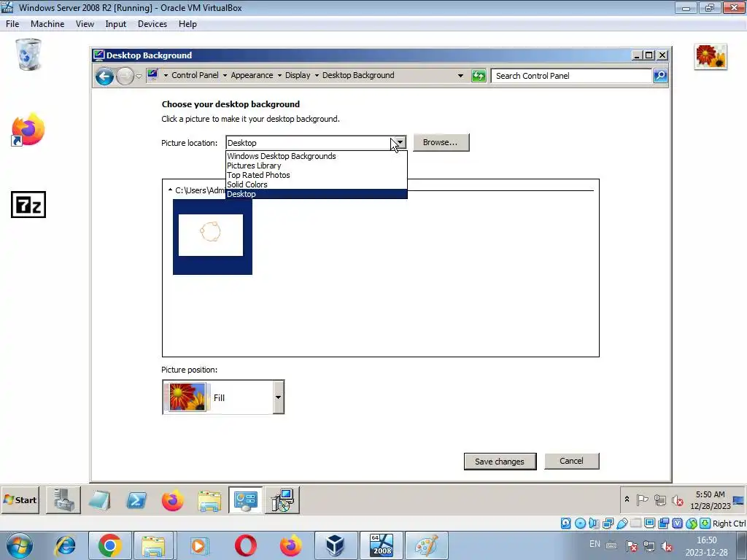Screen dimensions: 747x560
Task: Toggle the Picture location combo arrow
Action: point(400,142)
